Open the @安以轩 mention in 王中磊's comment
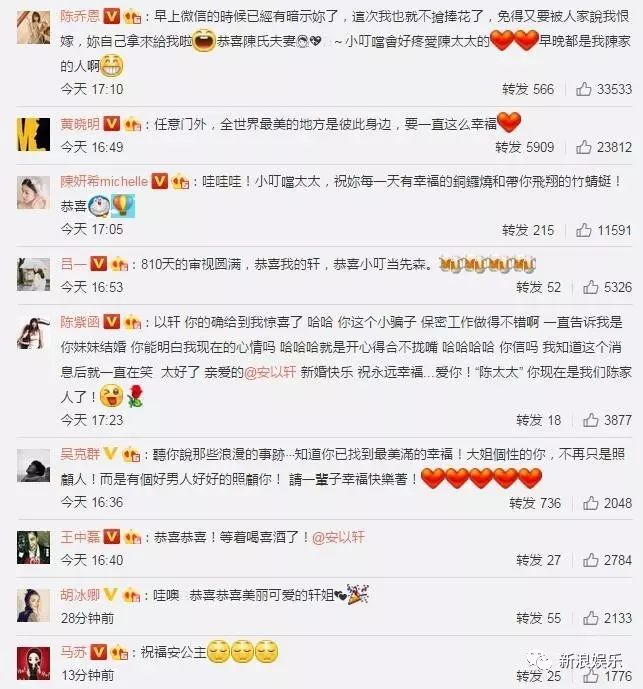The image size is (643, 689). 338,537
